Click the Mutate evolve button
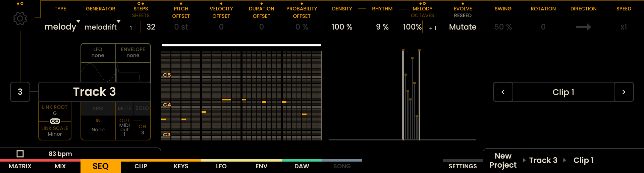The height and width of the screenshot is (173, 644). (x=463, y=27)
